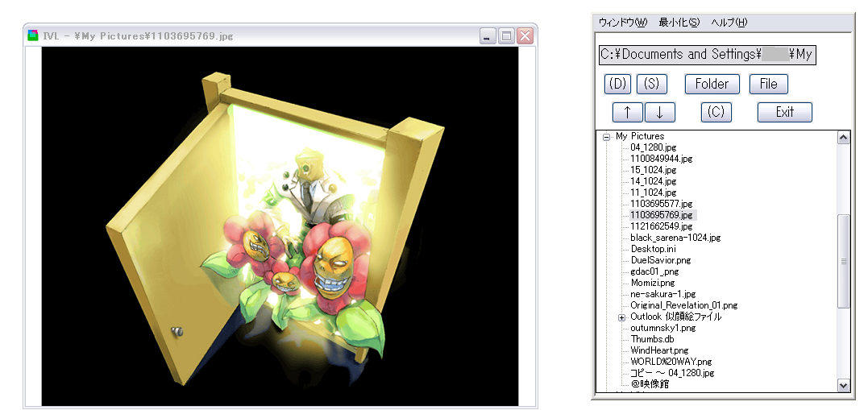Expand the Outlook 似顔絵ファイル folder node
The image size is (868, 410).
point(621,317)
